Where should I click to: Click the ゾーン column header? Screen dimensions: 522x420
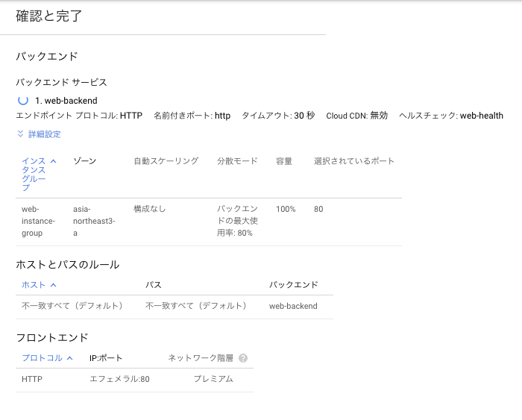(84, 161)
